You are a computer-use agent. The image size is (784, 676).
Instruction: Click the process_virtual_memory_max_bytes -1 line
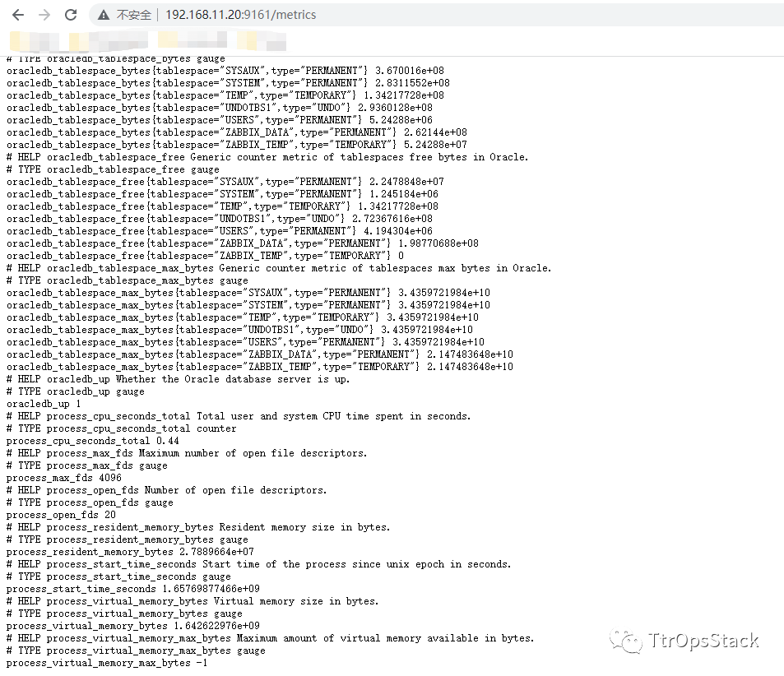tap(107, 663)
